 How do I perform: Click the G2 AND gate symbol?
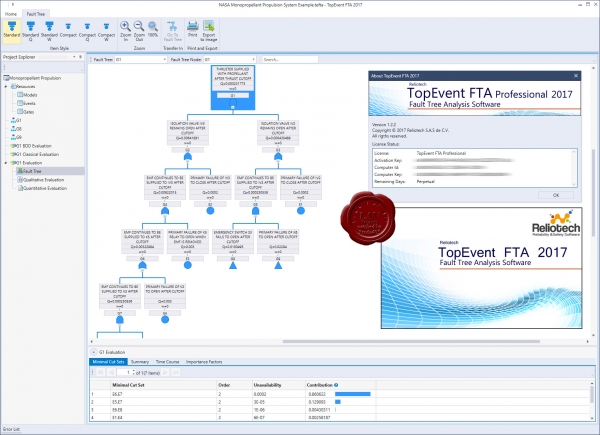pos(188,157)
